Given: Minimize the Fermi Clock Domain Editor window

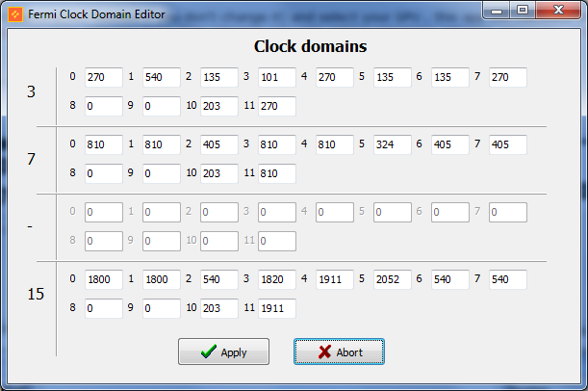Looking at the screenshot, I should click(497, 11).
